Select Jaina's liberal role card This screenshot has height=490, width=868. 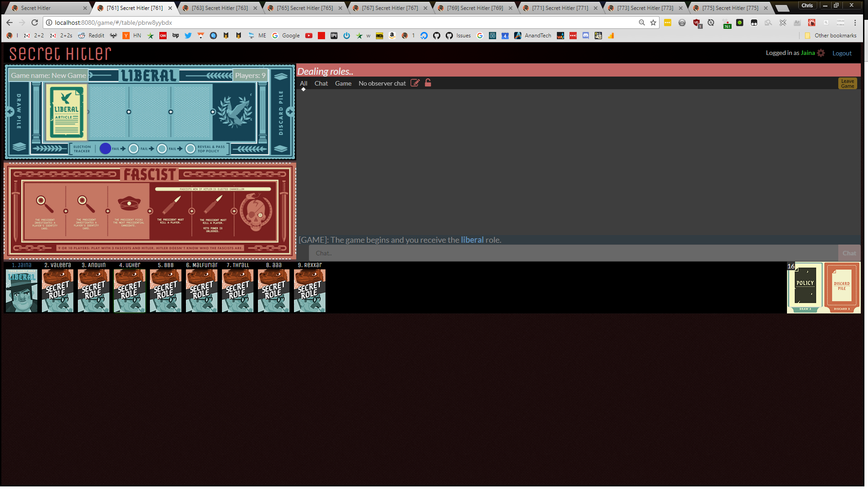22,290
